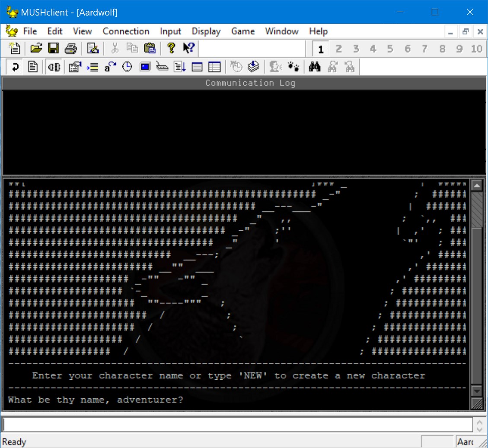
Task: Paste text from the clipboard
Action: [150, 48]
